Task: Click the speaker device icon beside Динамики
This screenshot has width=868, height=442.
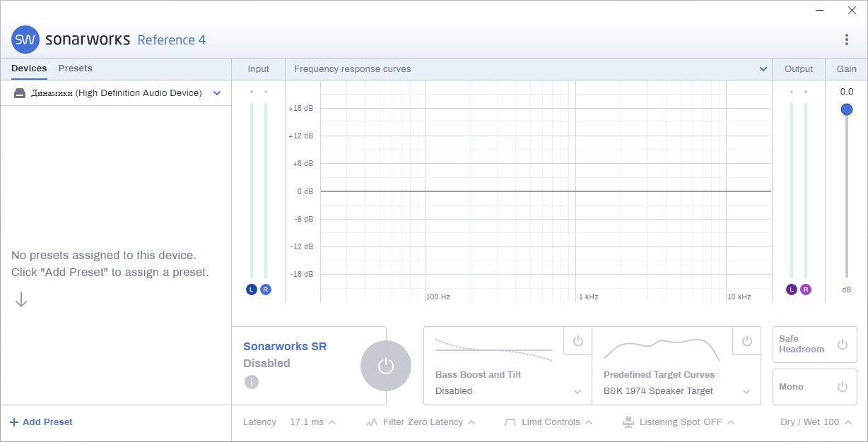Action: [20, 93]
